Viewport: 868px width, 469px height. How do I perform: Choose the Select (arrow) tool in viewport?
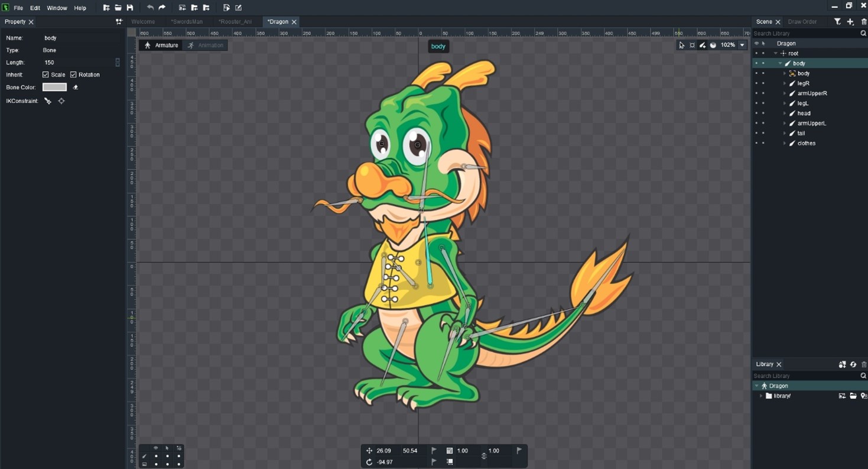[681, 45]
